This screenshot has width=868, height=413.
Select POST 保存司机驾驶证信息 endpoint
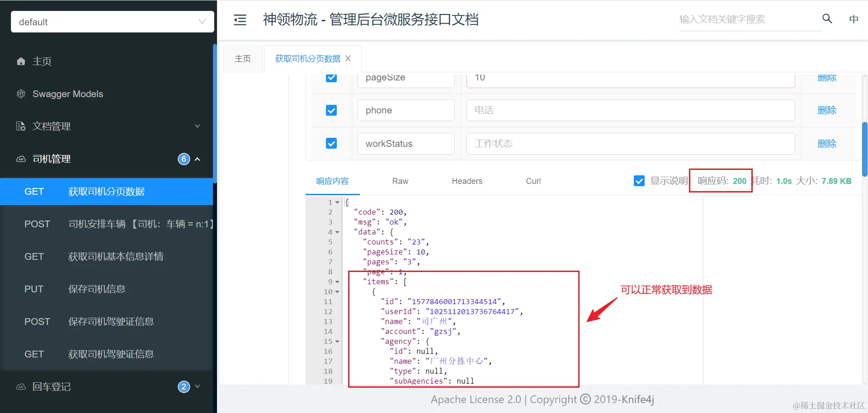[x=107, y=322]
